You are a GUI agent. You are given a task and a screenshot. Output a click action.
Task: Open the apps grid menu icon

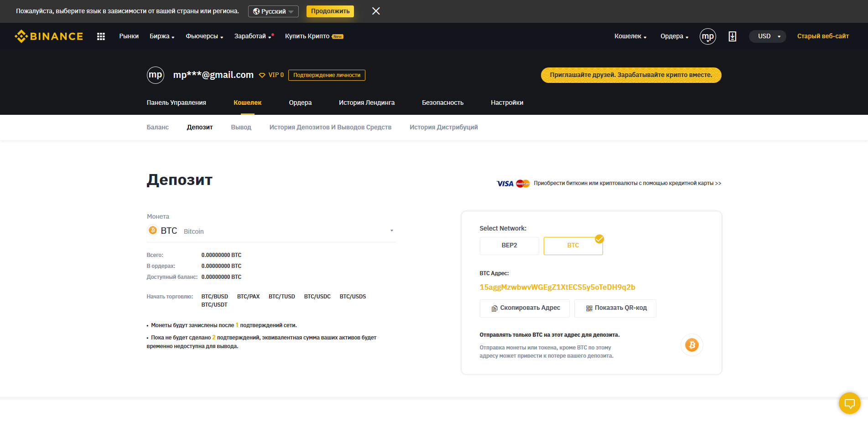click(x=101, y=36)
